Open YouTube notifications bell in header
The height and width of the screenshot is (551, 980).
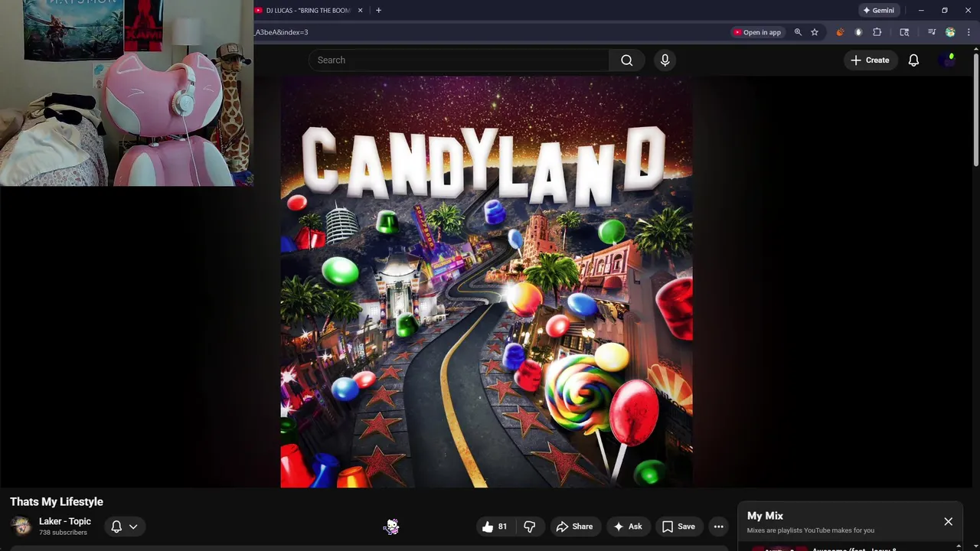click(913, 60)
